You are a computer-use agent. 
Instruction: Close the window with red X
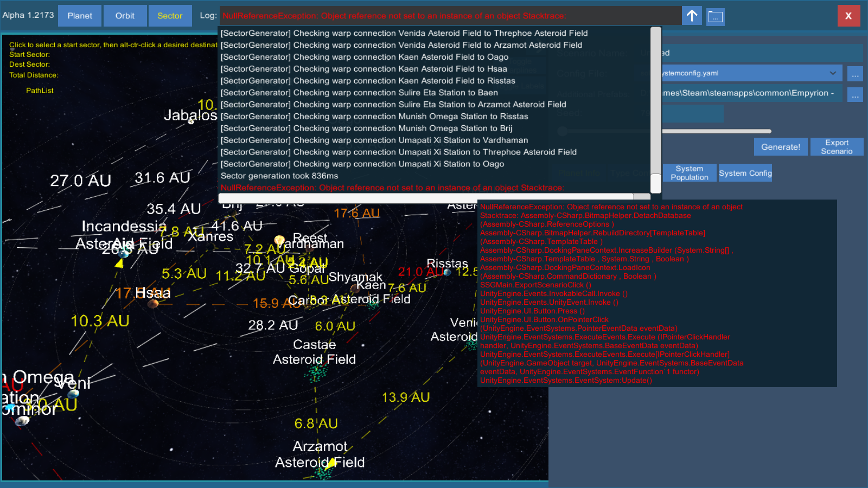coord(848,16)
